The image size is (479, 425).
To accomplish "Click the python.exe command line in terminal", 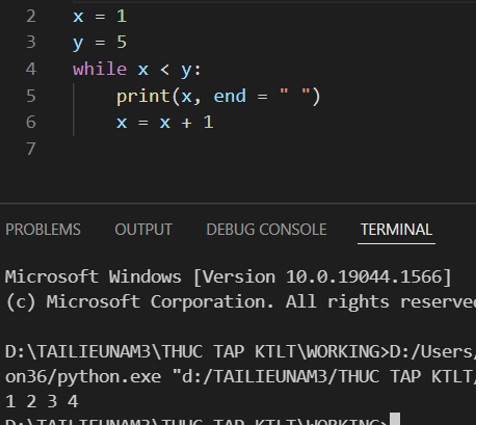I will 240,377.
